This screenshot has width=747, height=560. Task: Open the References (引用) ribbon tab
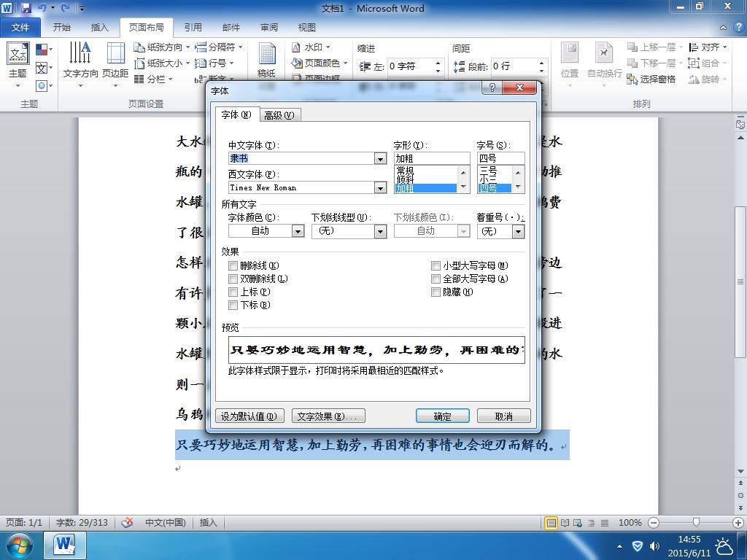click(193, 27)
